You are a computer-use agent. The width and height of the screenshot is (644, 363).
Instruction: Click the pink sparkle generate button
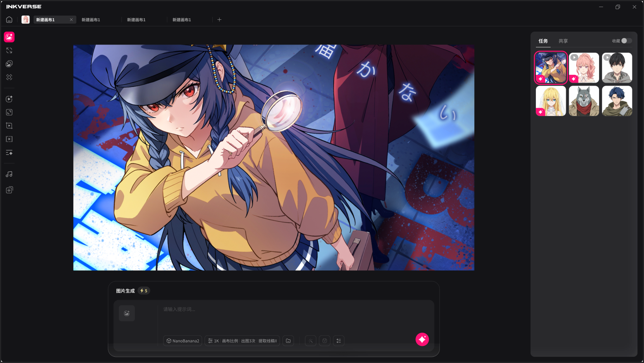(x=422, y=339)
